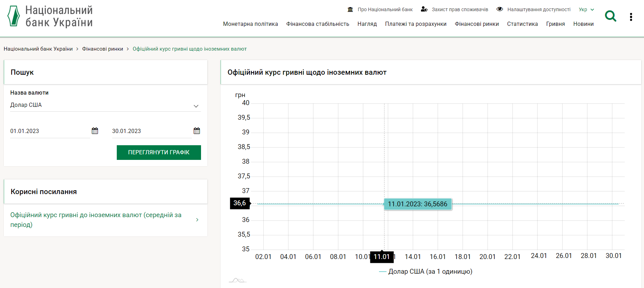Click the arrow beside the average-rate link

(x=197, y=220)
